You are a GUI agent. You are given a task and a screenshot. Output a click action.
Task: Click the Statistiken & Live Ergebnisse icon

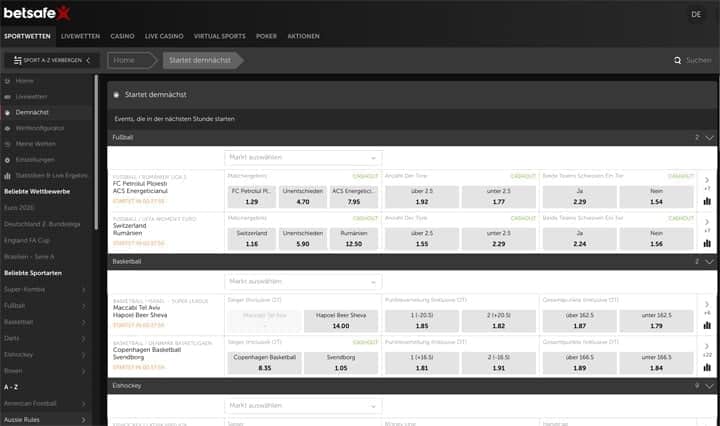pos(7,176)
